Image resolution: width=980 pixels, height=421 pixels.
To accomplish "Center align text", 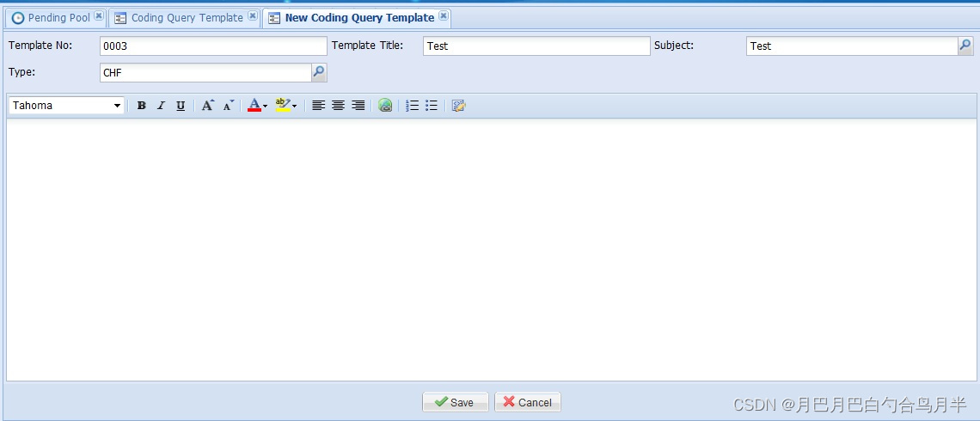I will pyautogui.click(x=338, y=106).
